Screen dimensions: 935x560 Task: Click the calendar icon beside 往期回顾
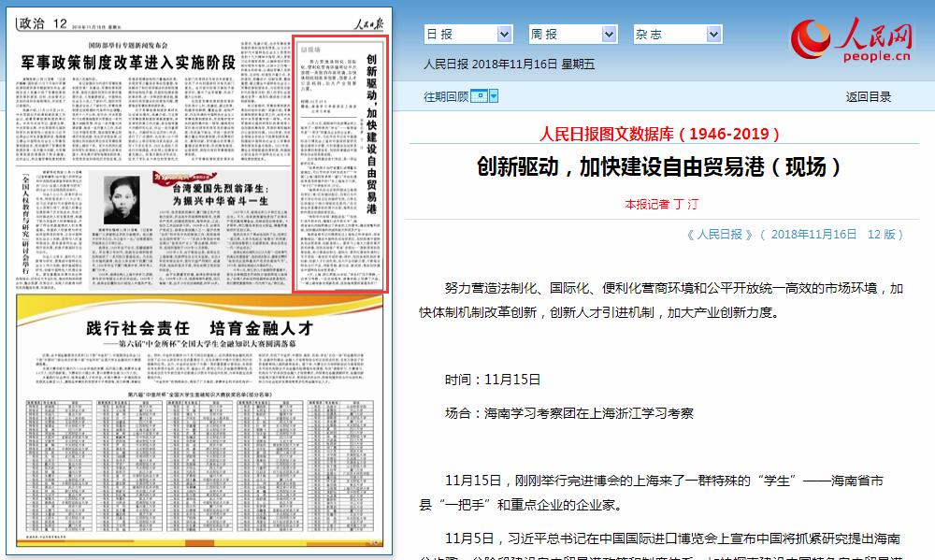(479, 96)
